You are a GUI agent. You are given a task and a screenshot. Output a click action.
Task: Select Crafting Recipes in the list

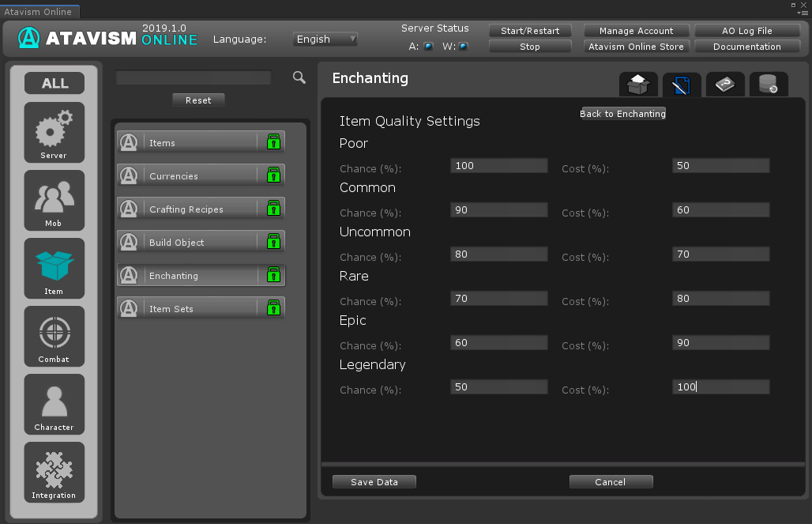(187, 209)
